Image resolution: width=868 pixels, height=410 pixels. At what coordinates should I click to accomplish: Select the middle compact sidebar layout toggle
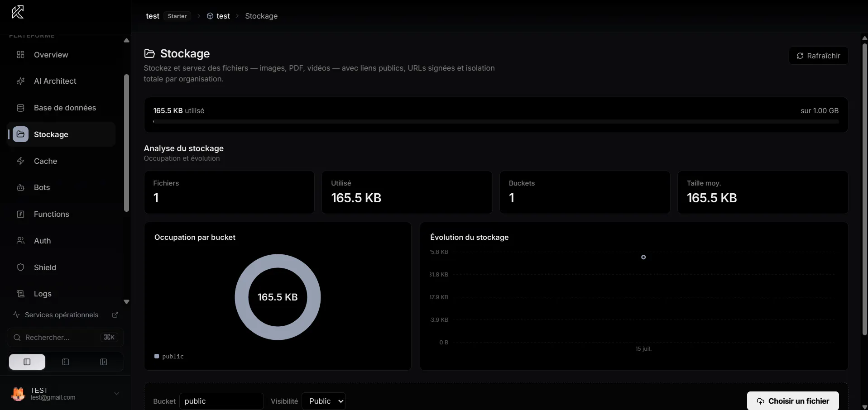tap(65, 362)
